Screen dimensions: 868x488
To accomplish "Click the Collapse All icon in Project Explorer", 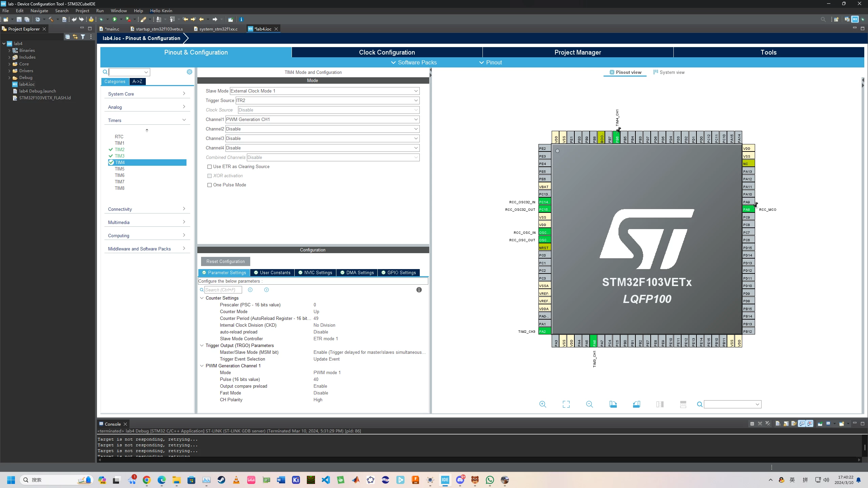I will coord(67,37).
